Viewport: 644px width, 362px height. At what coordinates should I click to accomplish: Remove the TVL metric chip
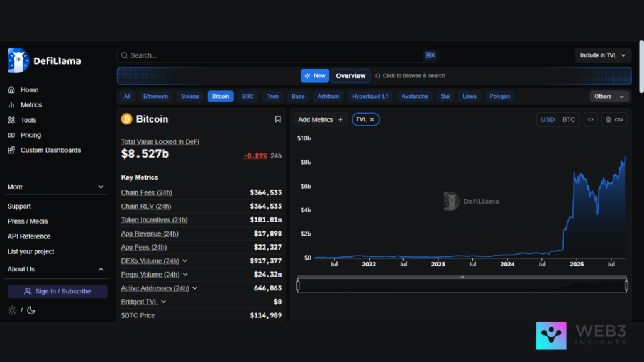(x=372, y=119)
